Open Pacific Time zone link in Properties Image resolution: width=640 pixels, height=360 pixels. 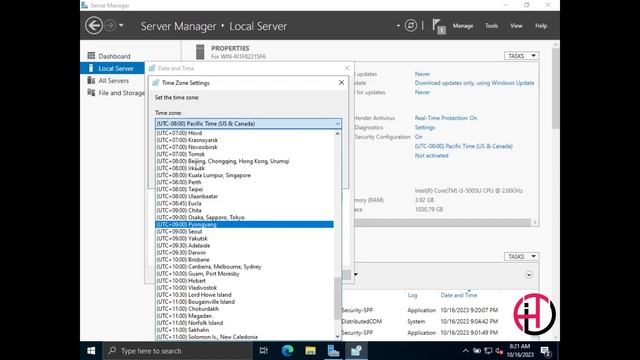point(464,146)
